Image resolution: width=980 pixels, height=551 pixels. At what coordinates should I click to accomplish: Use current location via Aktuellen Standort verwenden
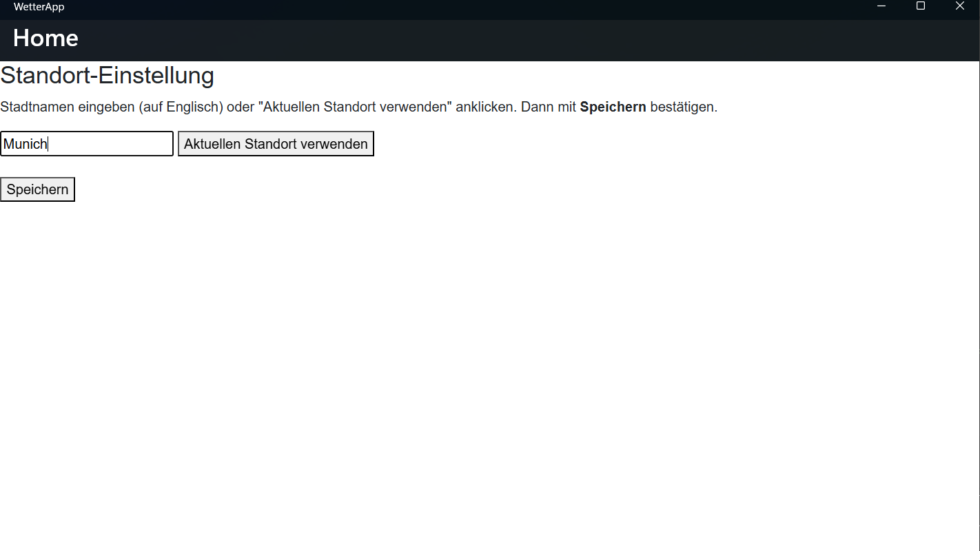pyautogui.click(x=276, y=144)
